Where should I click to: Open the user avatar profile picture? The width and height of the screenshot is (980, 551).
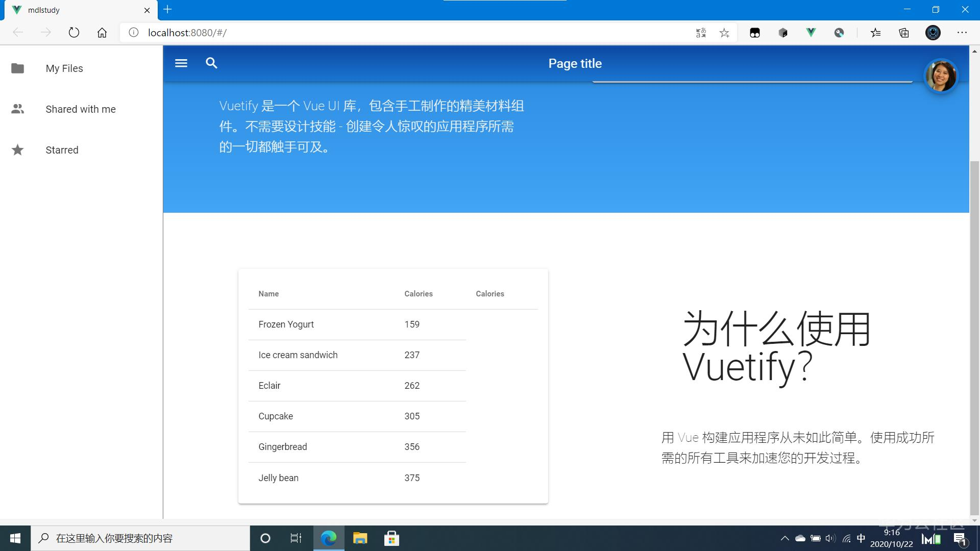[x=941, y=76]
